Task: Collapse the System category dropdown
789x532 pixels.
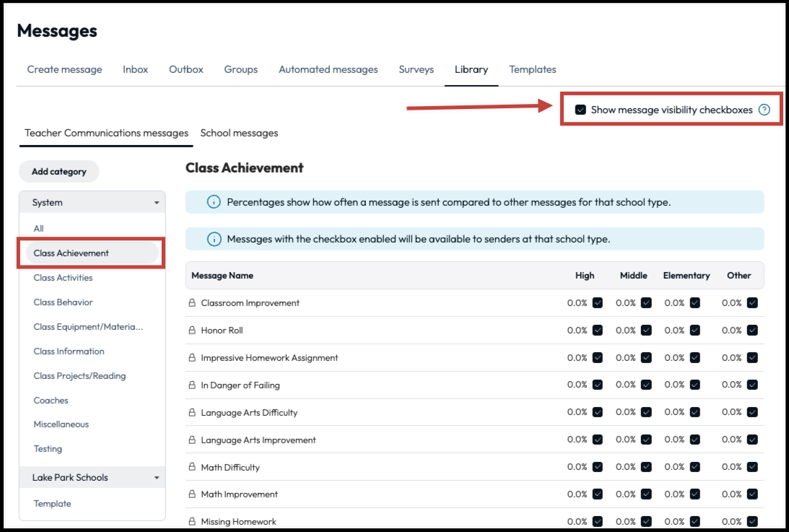Action: 157,203
